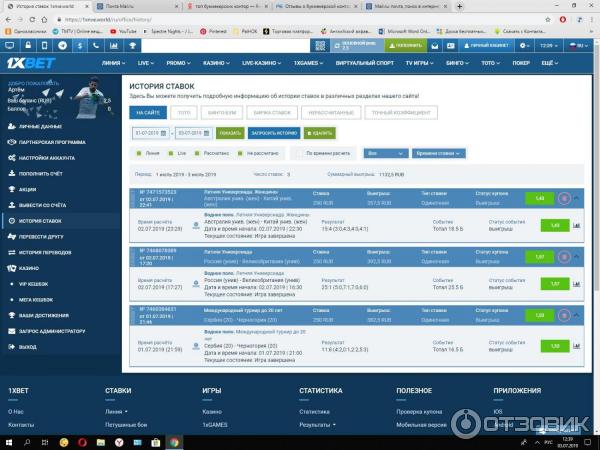Open the Времени ставок sort dropdown
The height and width of the screenshot is (450, 600).
[x=438, y=154]
